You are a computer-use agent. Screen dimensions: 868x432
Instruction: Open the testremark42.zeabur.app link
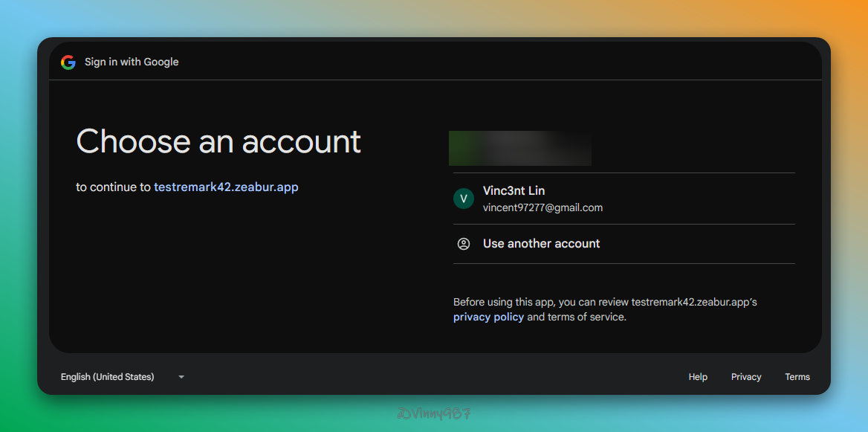point(226,187)
